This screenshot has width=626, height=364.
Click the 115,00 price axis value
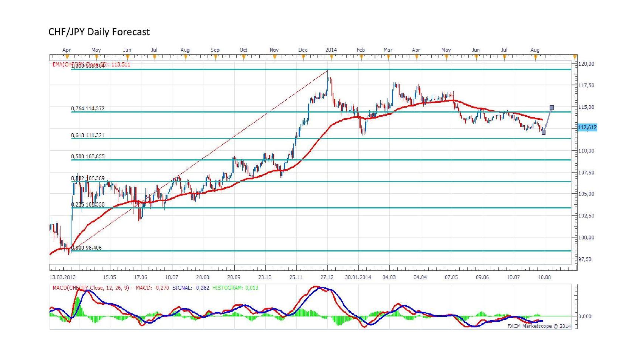(x=586, y=107)
